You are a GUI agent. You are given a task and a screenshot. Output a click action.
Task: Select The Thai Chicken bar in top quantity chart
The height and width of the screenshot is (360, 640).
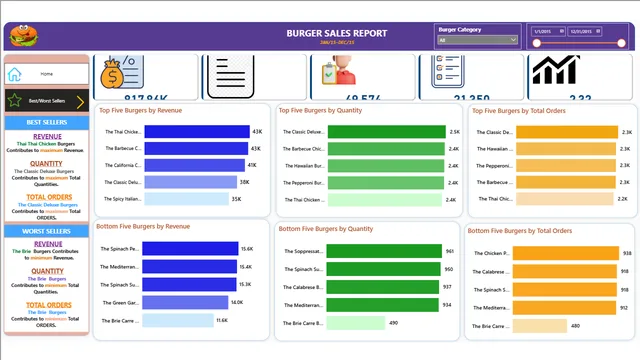coord(384,200)
